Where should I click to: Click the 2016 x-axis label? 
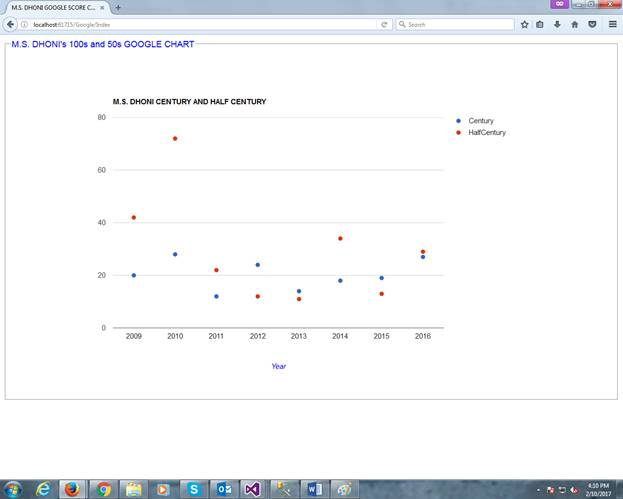[423, 336]
